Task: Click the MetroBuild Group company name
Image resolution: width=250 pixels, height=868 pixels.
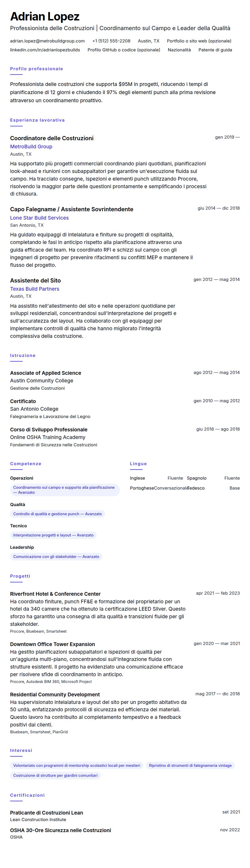Action: [31, 147]
